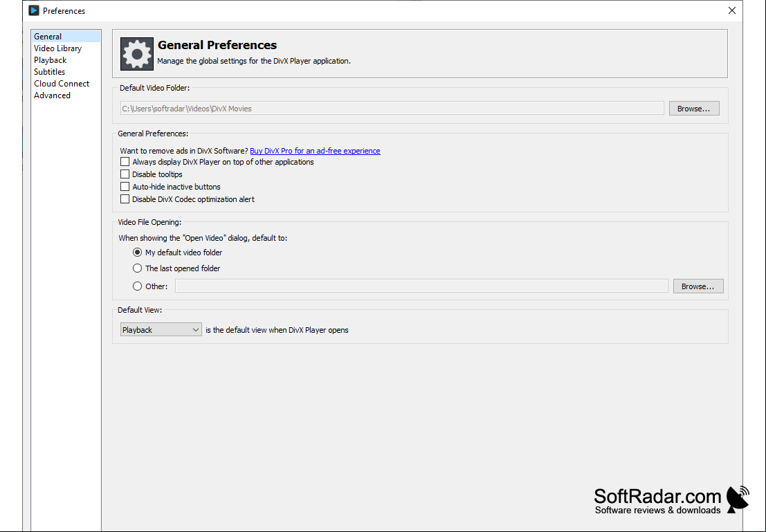Enable always display DivX Player on top
The width and height of the screenshot is (766, 532).
(x=125, y=162)
